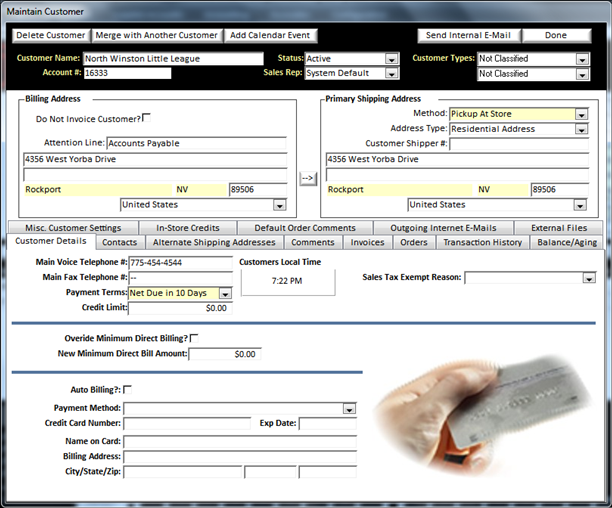Open the Orders tab
This screenshot has height=508, width=612.
point(414,242)
